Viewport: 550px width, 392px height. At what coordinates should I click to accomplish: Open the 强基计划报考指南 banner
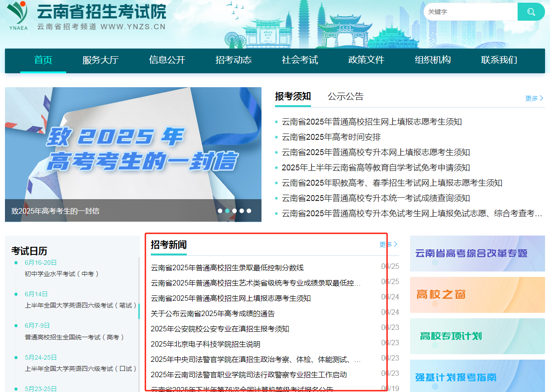click(x=478, y=376)
